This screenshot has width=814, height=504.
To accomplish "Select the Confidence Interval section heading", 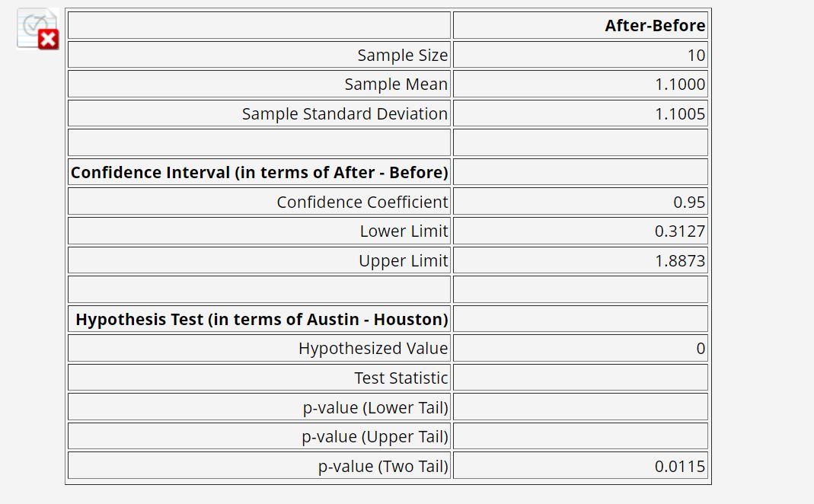I will click(259, 172).
